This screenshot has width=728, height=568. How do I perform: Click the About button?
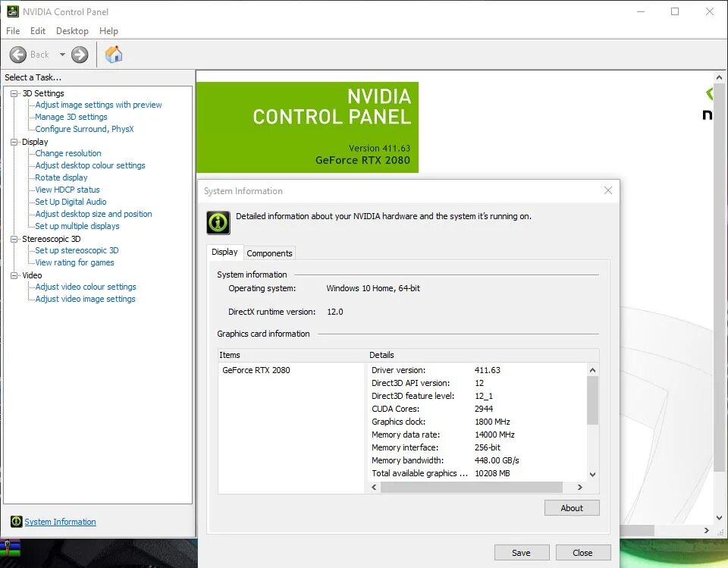[x=572, y=508]
